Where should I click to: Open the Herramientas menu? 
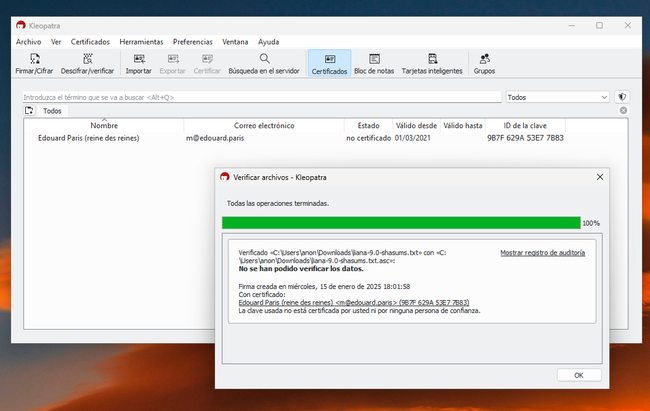pos(141,42)
